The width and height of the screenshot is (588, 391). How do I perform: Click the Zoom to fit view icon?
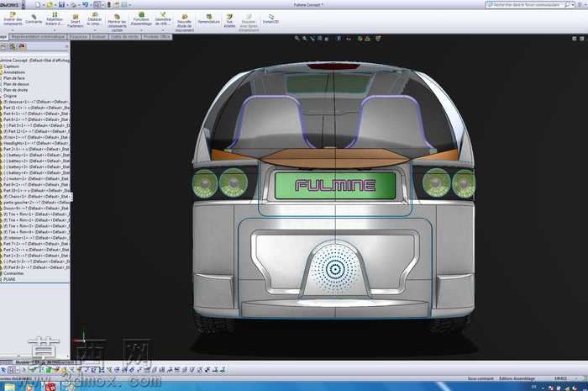(297, 39)
